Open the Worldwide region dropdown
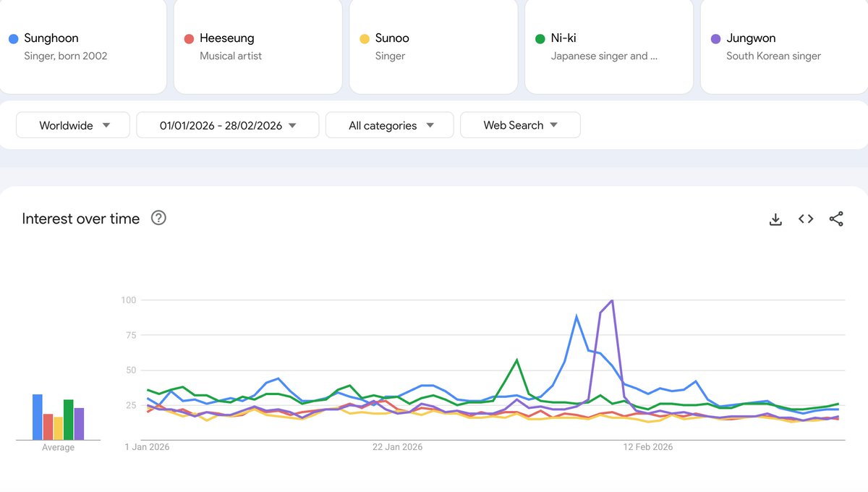This screenshot has height=492, width=868. point(72,124)
